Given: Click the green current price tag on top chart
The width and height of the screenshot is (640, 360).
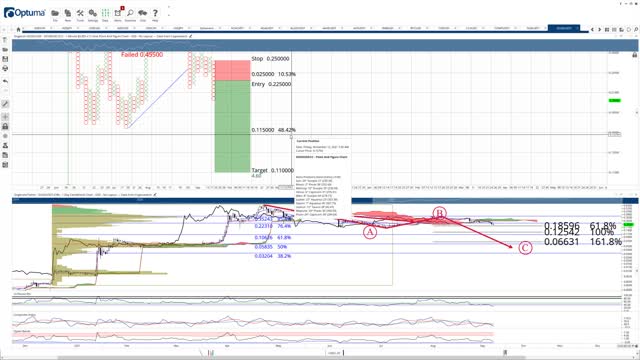Looking at the screenshot, I should point(615,100).
